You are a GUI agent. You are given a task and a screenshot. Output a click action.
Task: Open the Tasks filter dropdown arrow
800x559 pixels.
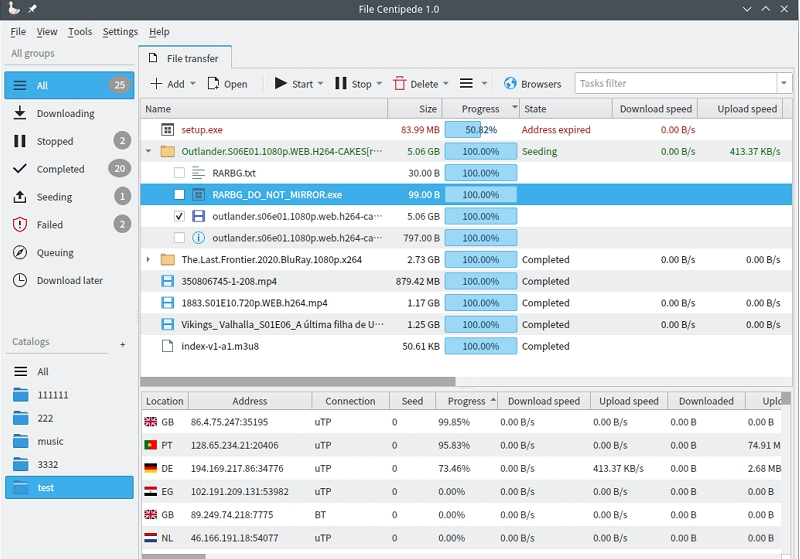coord(783,84)
